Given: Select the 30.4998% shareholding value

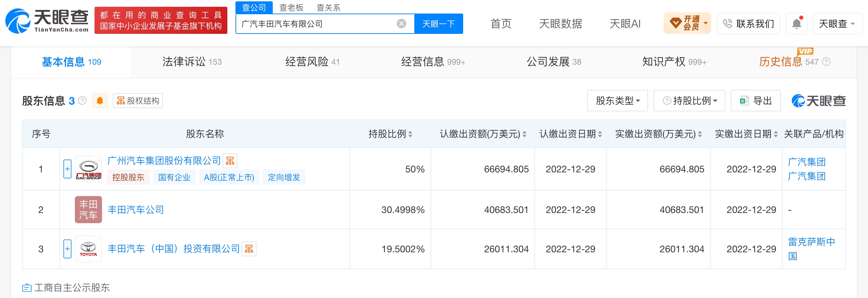Looking at the screenshot, I should pos(403,210).
